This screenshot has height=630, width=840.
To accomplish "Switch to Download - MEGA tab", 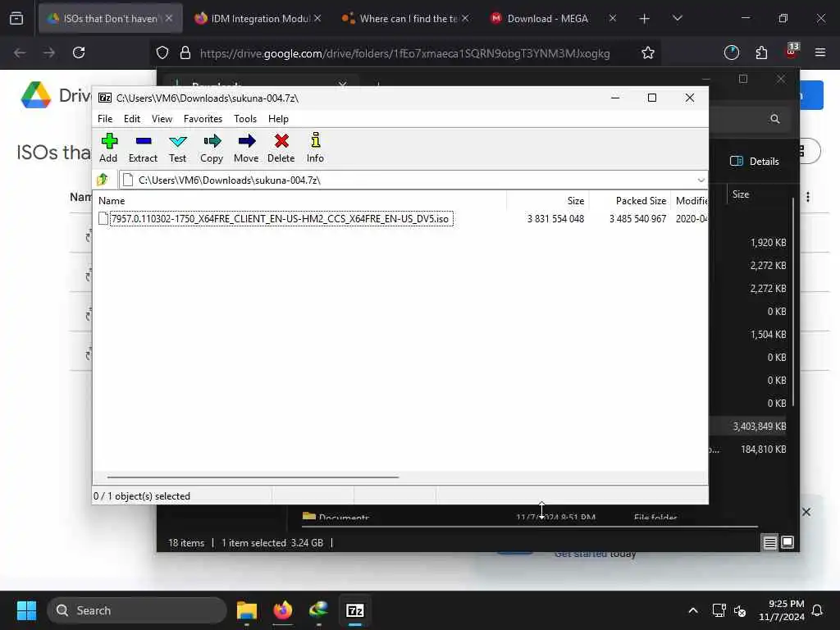I will tap(553, 18).
